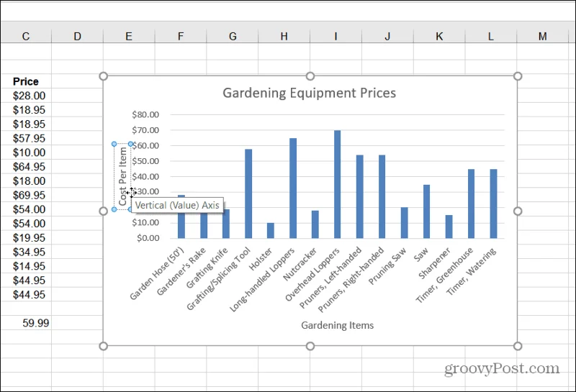Click the $50.00 axis label
This screenshot has height=392, width=576.
click(x=145, y=161)
